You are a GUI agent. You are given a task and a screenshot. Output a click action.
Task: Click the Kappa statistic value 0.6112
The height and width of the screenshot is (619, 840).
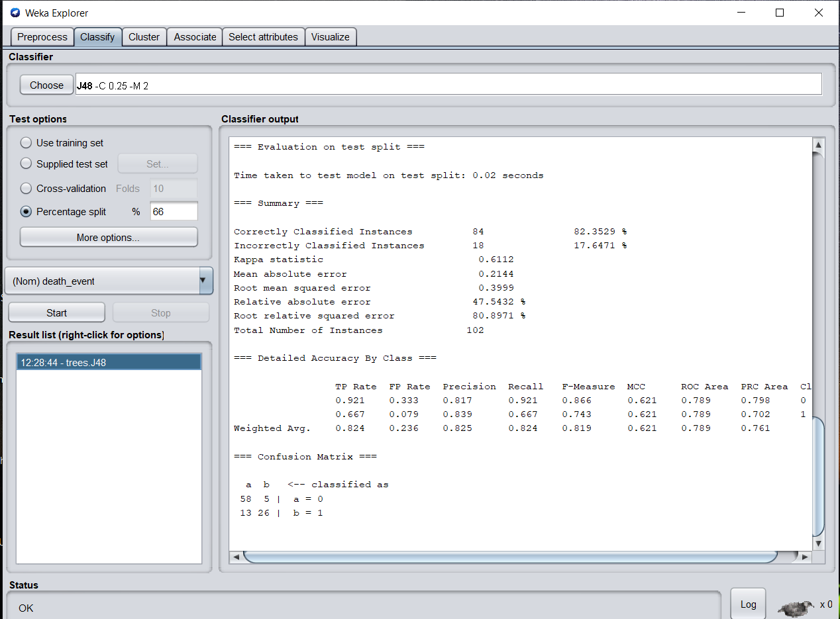[x=496, y=260]
